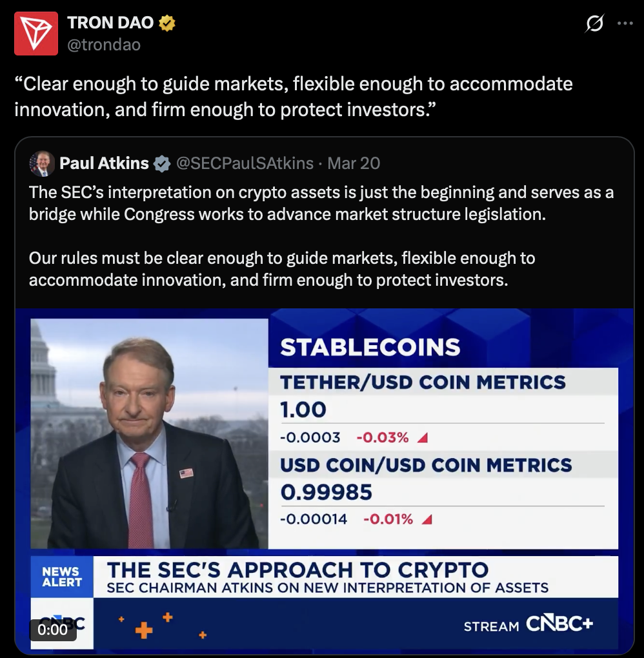This screenshot has height=658, width=644.
Task: Open the Paul Atkins display name link
Action: tap(104, 164)
